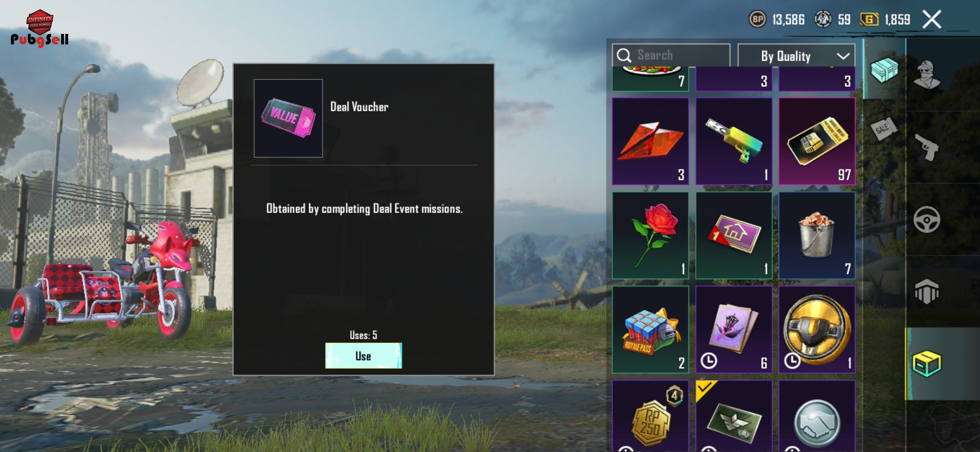Select the Royale Pass gift crate item
980x452 pixels.
pos(650,329)
